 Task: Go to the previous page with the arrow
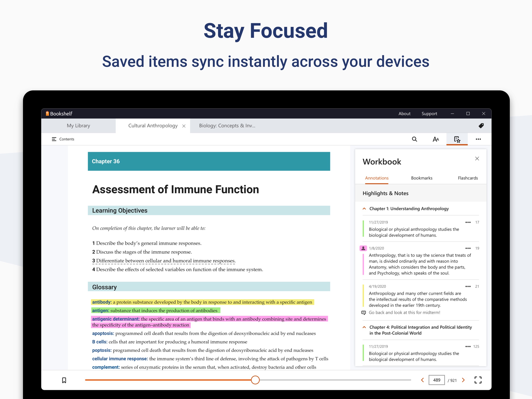(x=423, y=380)
